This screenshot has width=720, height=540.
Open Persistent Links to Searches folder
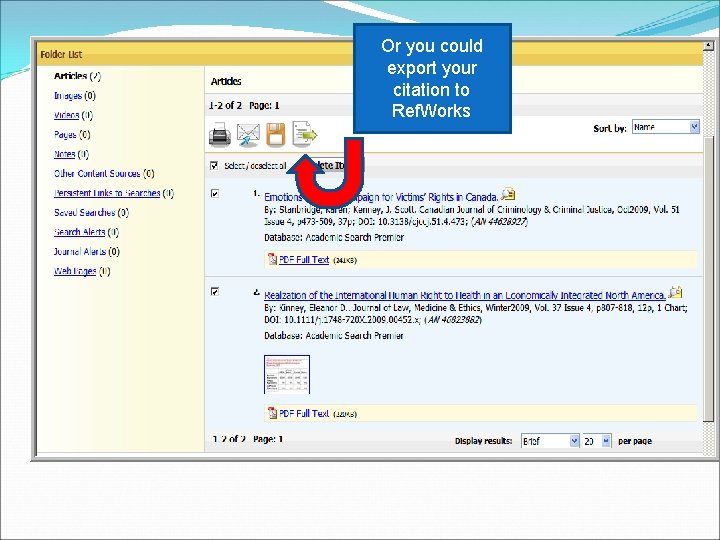pyautogui.click(x=113, y=193)
